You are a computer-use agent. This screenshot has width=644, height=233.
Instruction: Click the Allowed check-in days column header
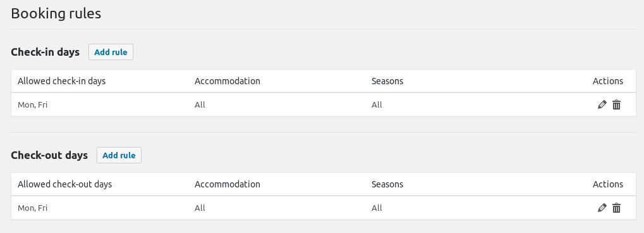point(61,81)
